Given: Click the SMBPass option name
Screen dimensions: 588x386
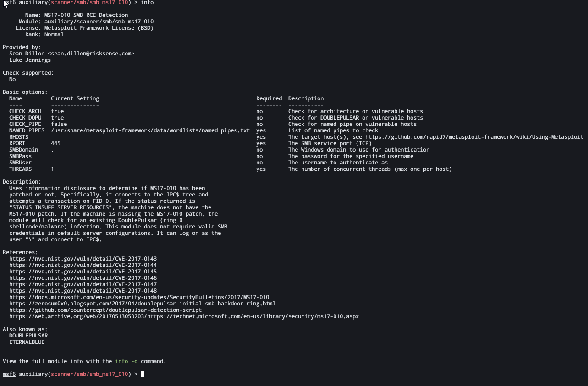Looking at the screenshot, I should tap(21, 156).
